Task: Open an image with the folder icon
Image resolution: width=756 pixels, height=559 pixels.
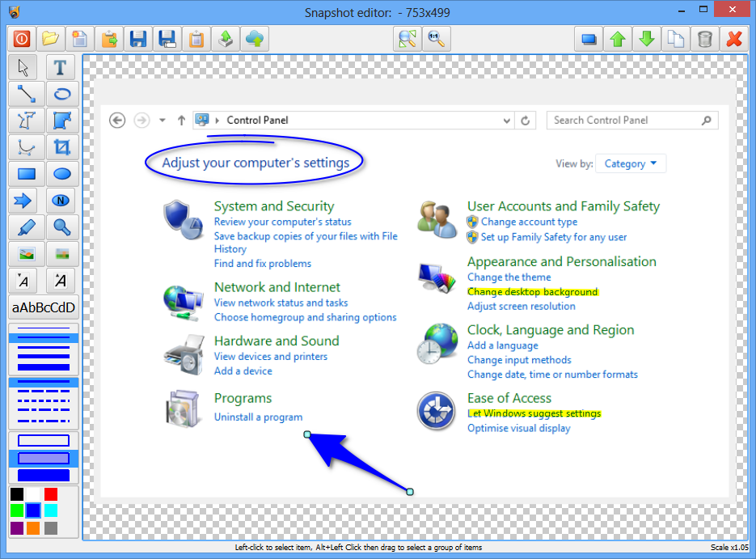Action: pyautogui.click(x=50, y=39)
